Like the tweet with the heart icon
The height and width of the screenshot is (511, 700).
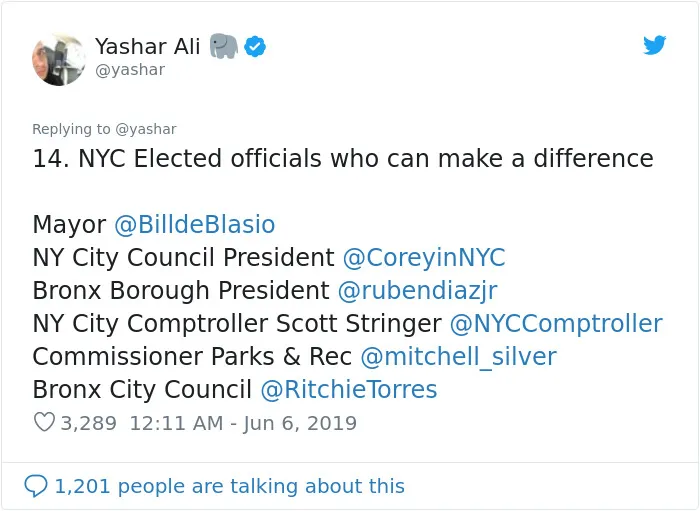click(x=44, y=422)
